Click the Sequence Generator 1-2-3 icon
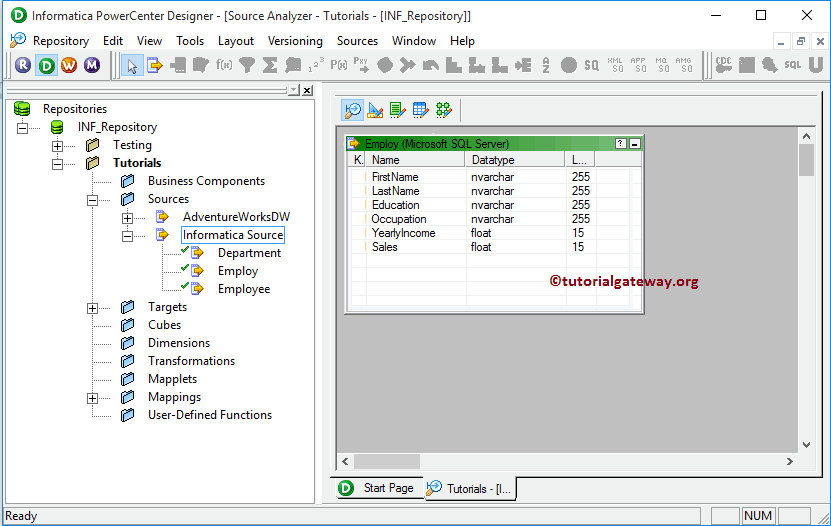Image resolution: width=831 pixels, height=526 pixels. 316,65
